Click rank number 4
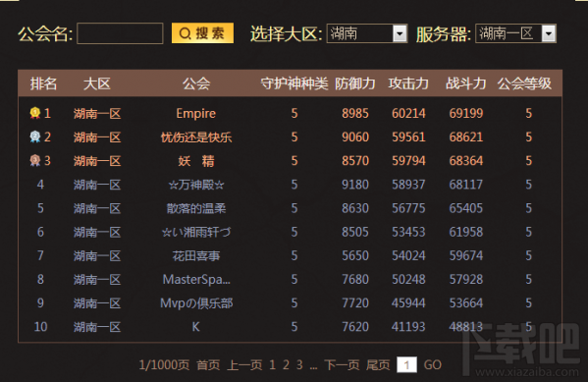 40,185
